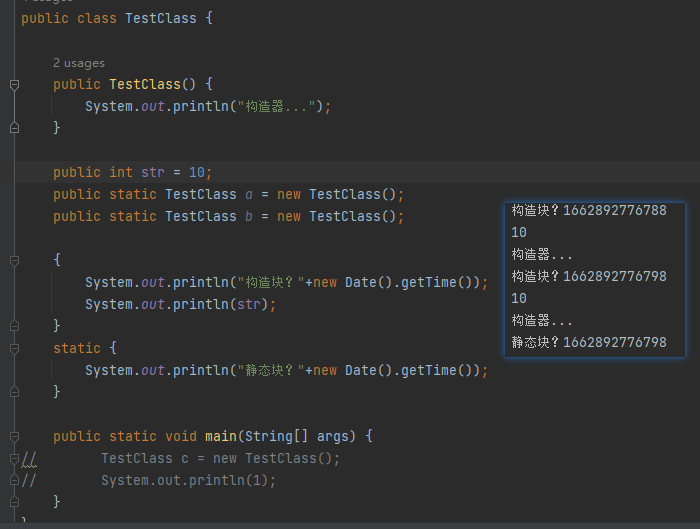The image size is (700, 529).
Task: Click the fold end marker of the initializer block
Action: pyautogui.click(x=14, y=326)
